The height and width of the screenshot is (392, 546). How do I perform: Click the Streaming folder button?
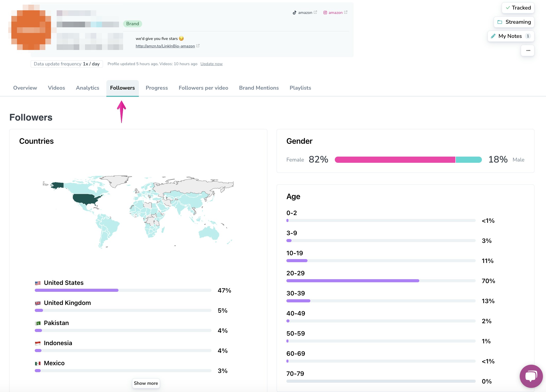pyautogui.click(x=514, y=22)
